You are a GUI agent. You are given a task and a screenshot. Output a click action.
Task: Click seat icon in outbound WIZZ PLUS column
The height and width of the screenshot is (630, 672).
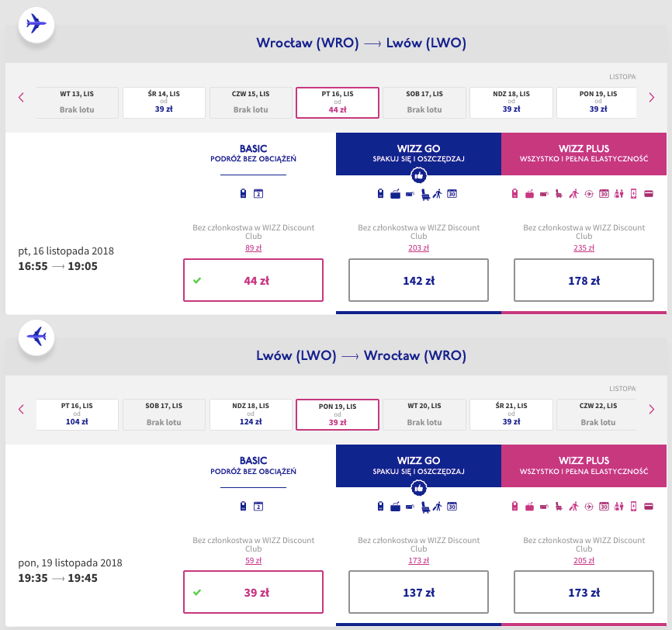559,194
